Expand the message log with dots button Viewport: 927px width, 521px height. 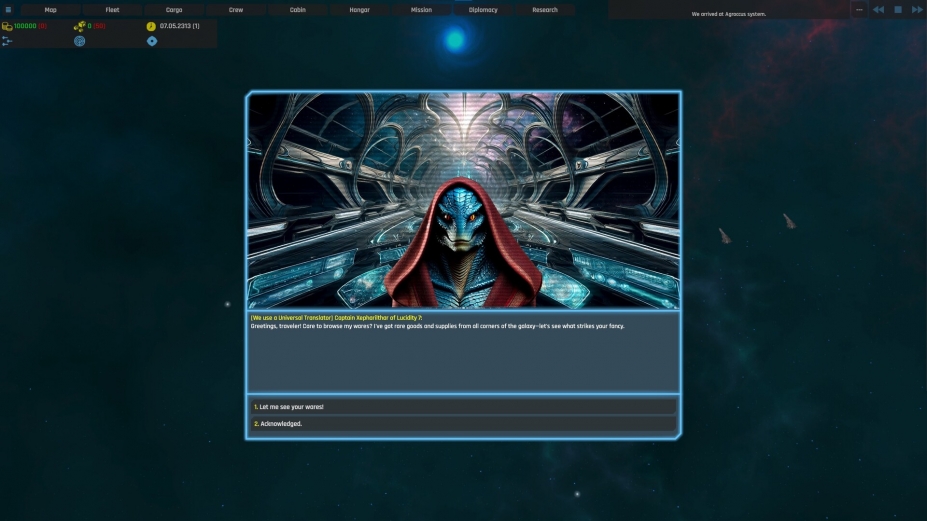[x=859, y=10]
